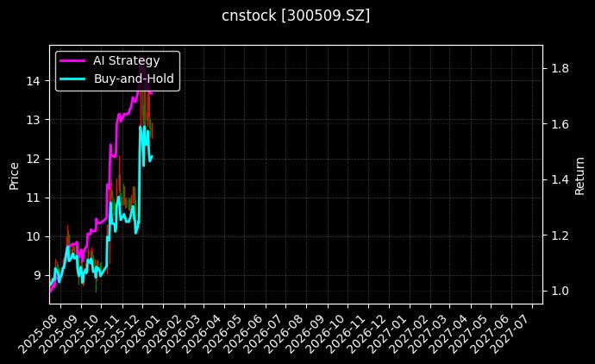
Task: Click the magenta AI Strategy legend line
Action: (x=72, y=60)
